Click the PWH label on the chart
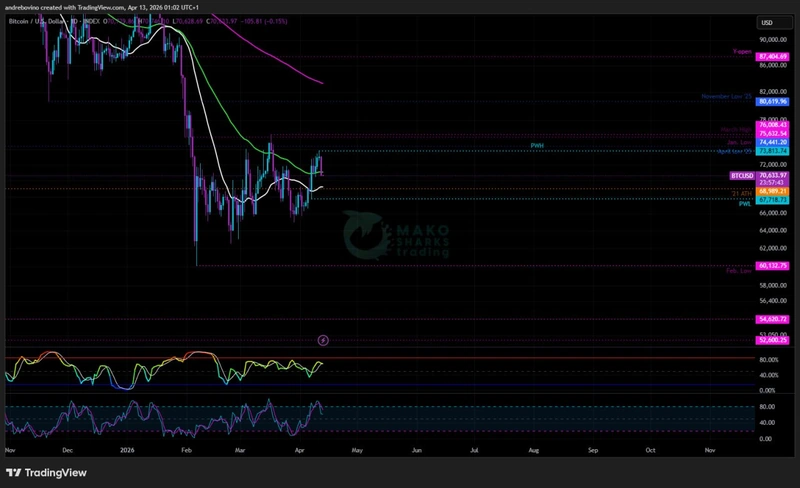 (x=537, y=146)
